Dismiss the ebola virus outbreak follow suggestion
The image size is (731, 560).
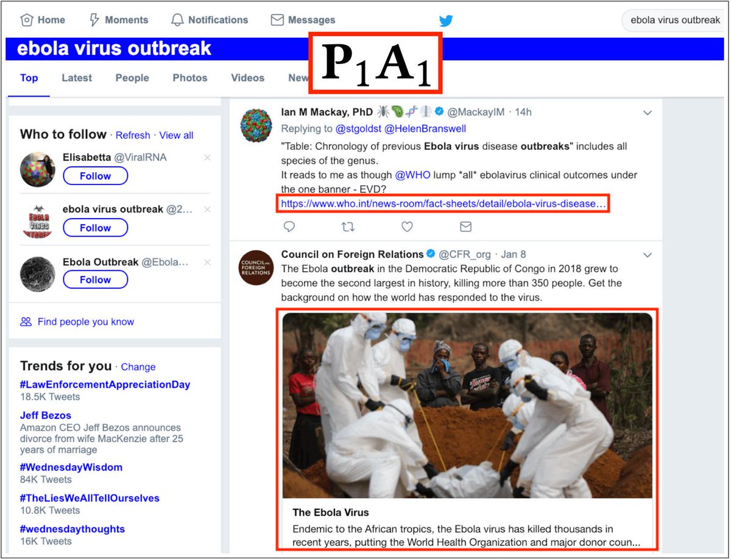click(x=207, y=209)
